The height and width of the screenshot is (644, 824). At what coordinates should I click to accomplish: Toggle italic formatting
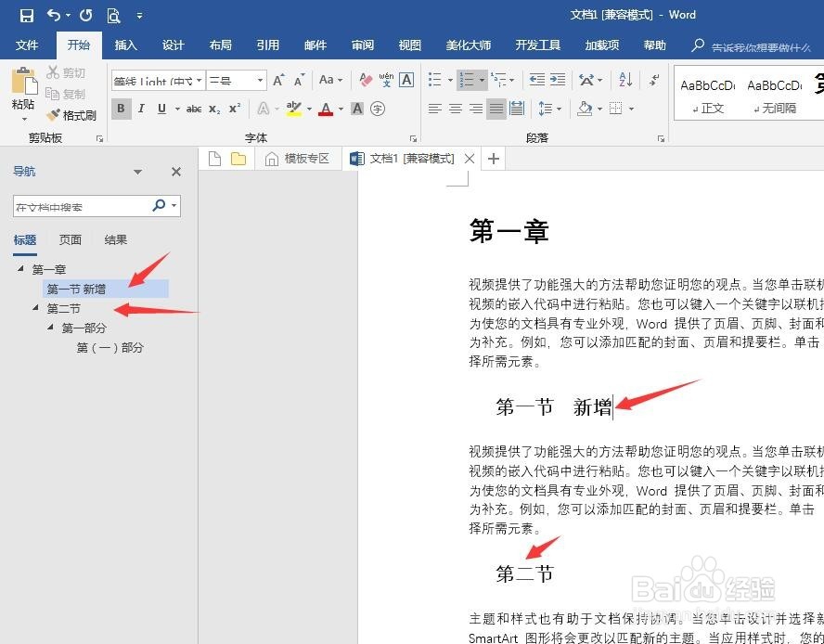point(141,109)
